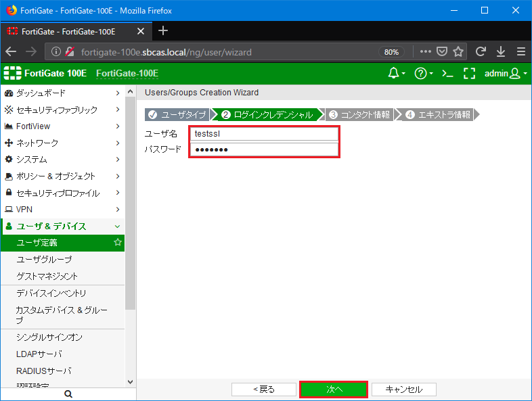The image size is (532, 401).
Task: Go to wizard step ユーザタイプ
Action: click(x=177, y=114)
